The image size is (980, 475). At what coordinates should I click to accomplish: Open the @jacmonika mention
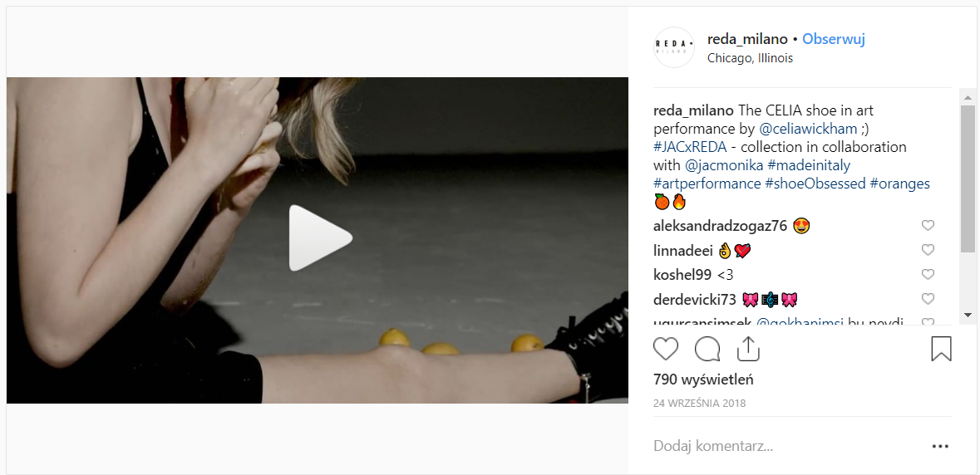point(723,165)
